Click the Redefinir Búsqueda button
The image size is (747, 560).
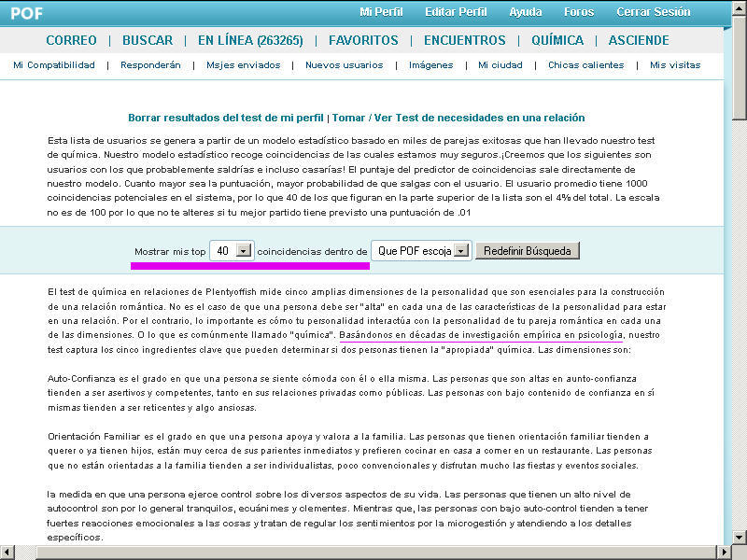point(528,250)
